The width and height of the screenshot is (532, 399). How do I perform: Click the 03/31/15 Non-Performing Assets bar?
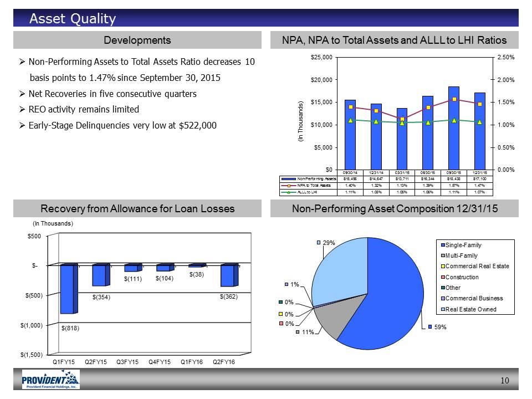(402, 139)
